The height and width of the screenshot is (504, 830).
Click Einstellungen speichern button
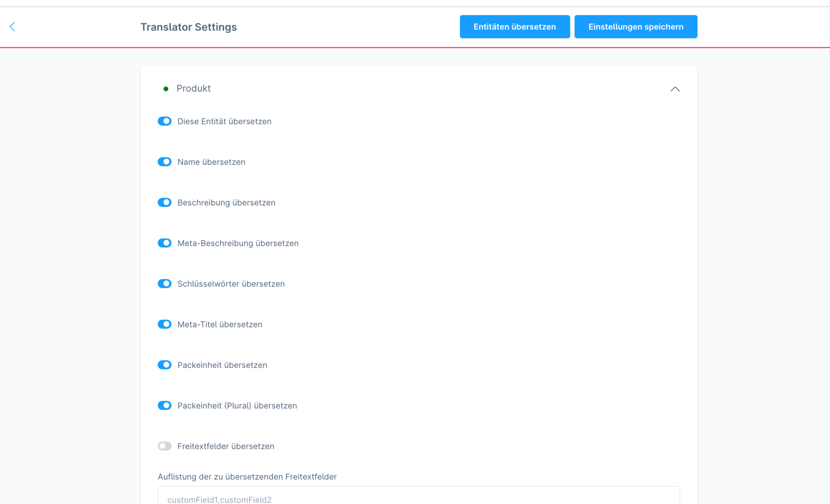point(636,26)
